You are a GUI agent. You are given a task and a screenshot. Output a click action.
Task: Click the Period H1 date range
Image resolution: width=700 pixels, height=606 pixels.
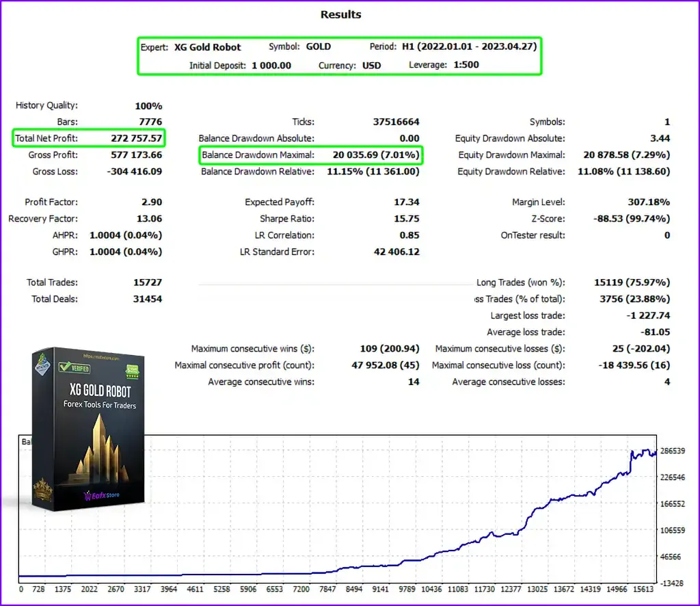(469, 47)
